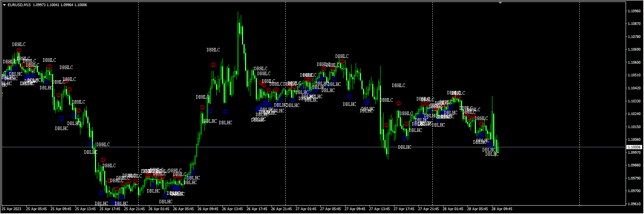The width and height of the screenshot is (644, 214).
Task: Click the lowest DBLHC label under the last candle
Action: coord(492,154)
